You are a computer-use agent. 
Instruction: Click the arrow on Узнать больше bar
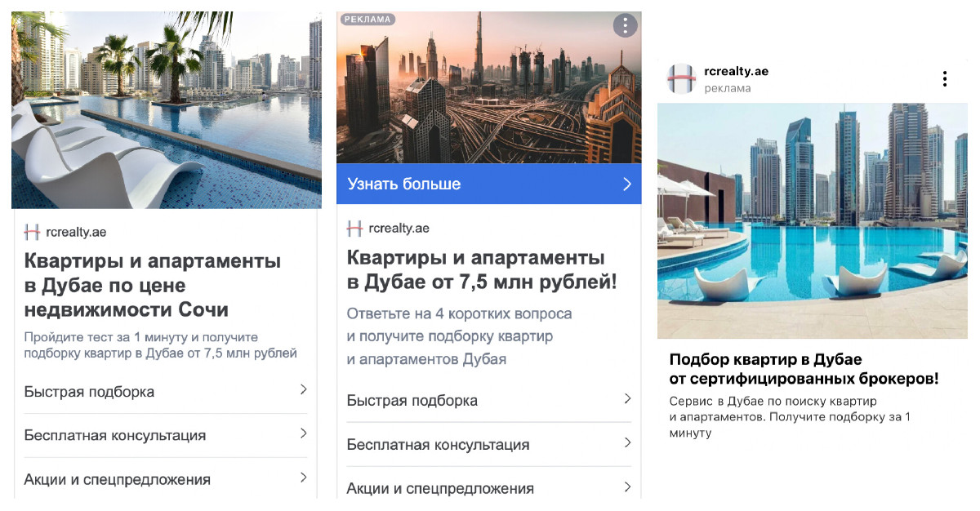click(627, 184)
